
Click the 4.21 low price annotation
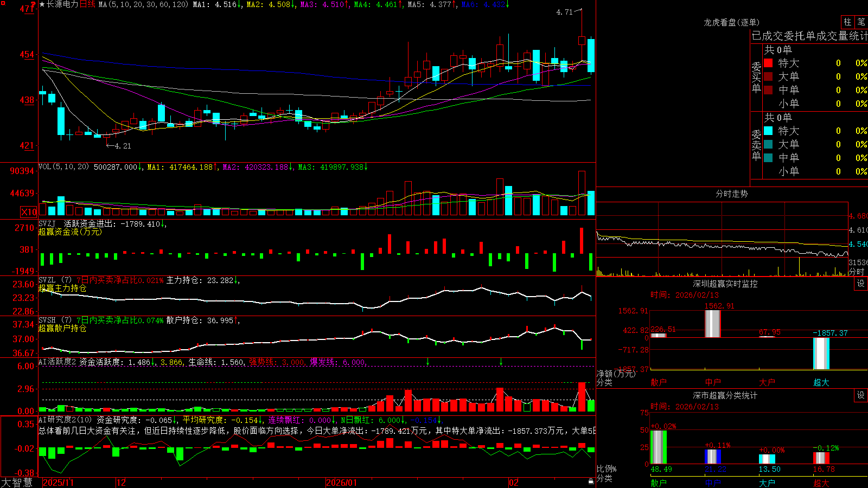123,146
